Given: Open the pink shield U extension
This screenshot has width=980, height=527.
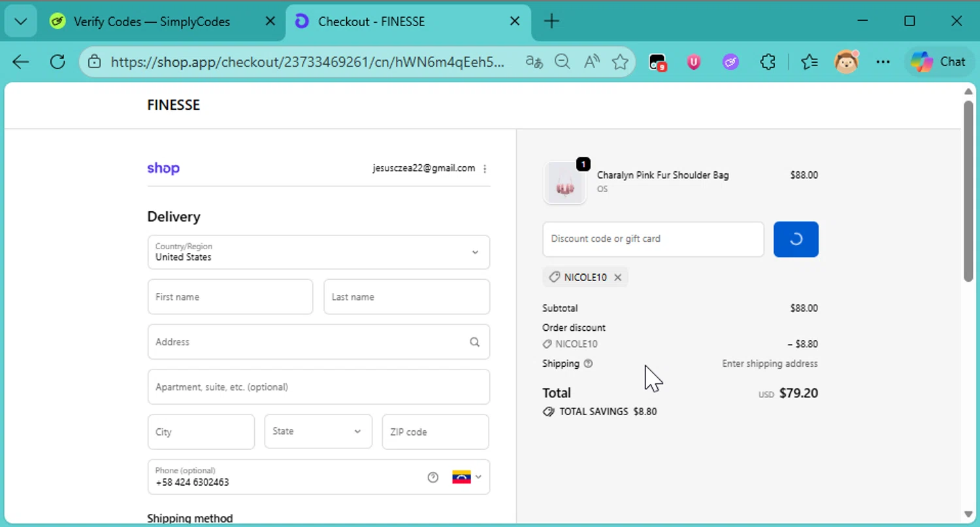Looking at the screenshot, I should tap(694, 62).
